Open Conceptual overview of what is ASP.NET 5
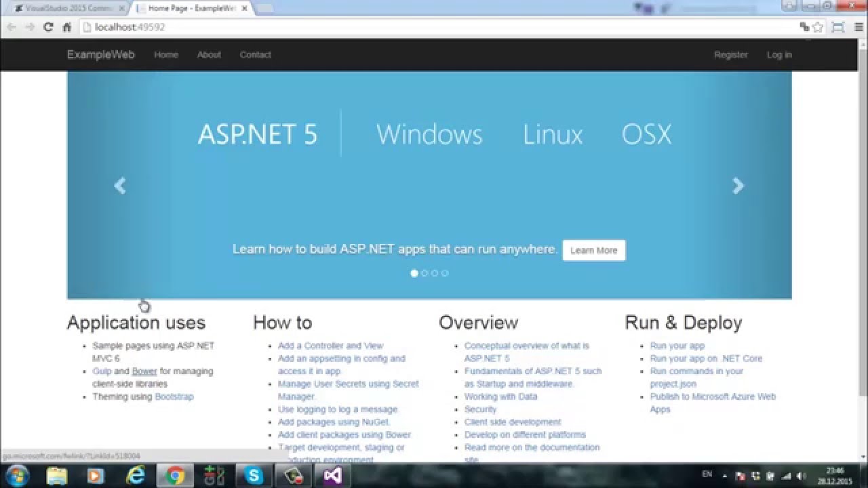Screen dimensions: 868x488 pyautogui.click(x=526, y=352)
